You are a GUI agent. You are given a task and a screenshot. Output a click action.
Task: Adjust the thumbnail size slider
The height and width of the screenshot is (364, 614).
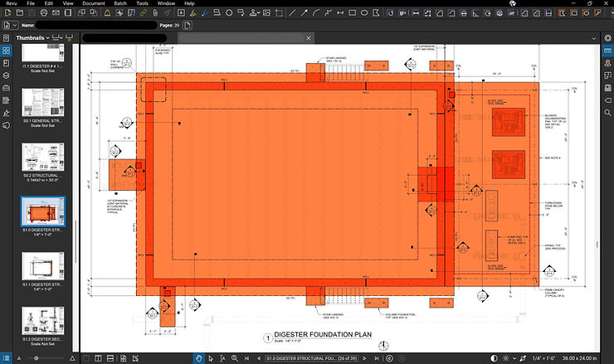(x=37, y=358)
